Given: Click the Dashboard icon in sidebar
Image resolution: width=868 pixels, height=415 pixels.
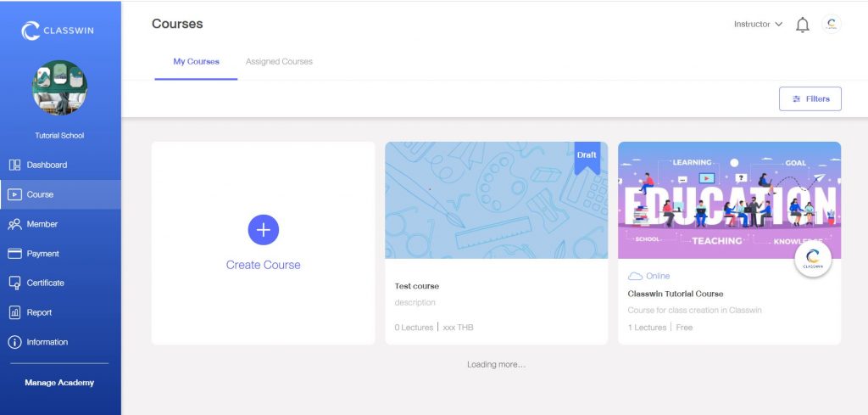Looking at the screenshot, I should [x=14, y=165].
